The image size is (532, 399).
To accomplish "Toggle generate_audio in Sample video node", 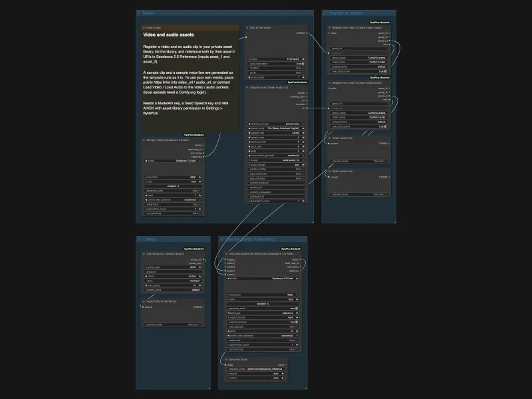I will point(173,191).
